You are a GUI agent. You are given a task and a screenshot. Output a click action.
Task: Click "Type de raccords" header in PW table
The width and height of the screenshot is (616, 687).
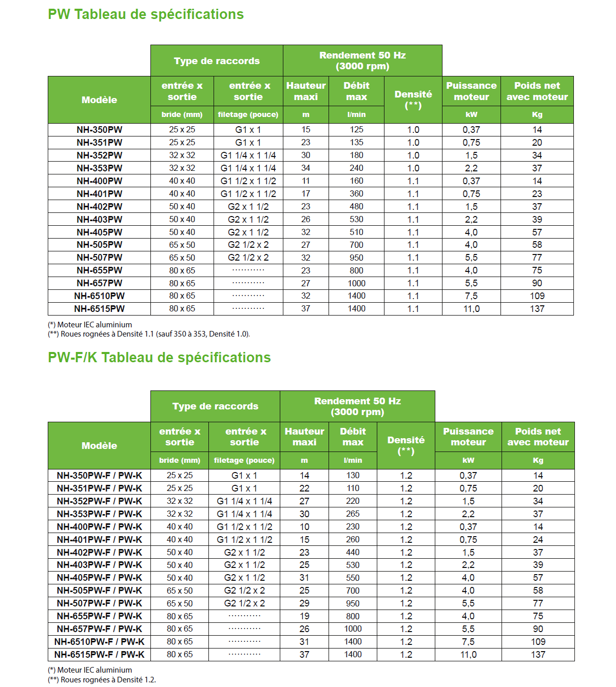(217, 61)
